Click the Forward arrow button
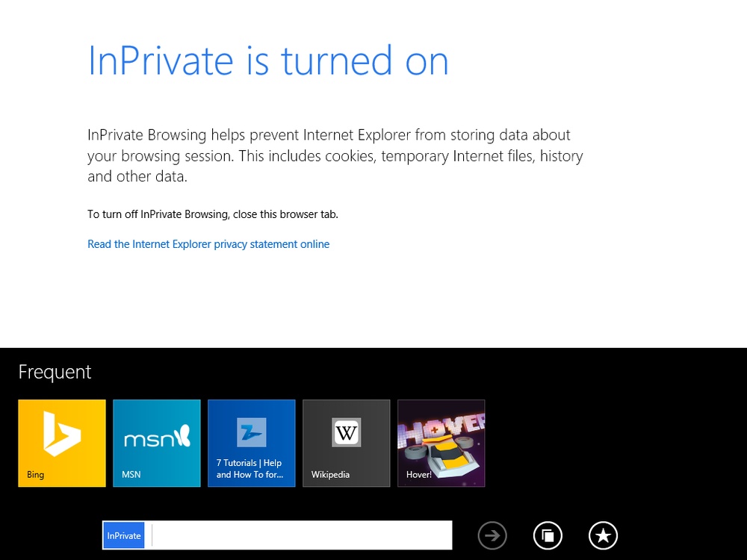747x560 pixels. pos(492,535)
